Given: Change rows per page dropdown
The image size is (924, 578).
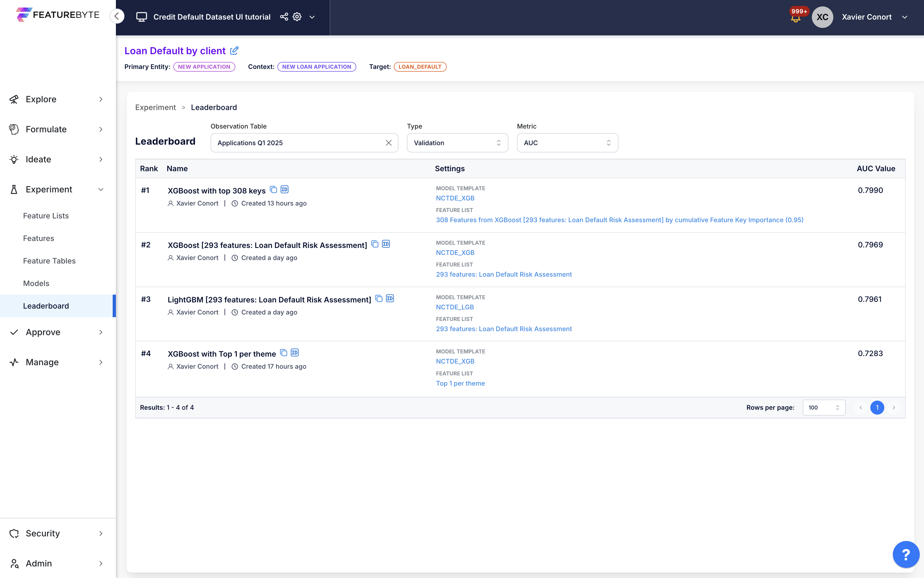Looking at the screenshot, I should (823, 408).
